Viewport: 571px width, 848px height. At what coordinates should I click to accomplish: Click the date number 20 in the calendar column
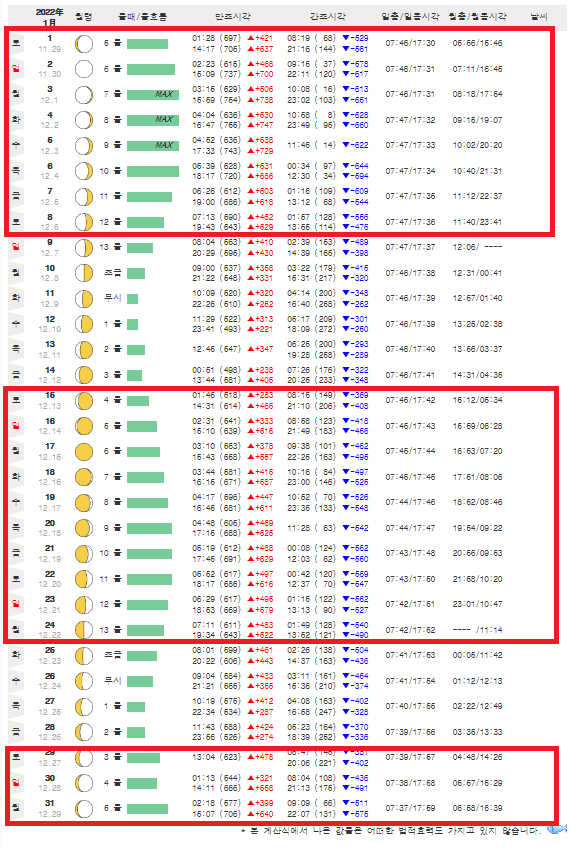(50, 523)
